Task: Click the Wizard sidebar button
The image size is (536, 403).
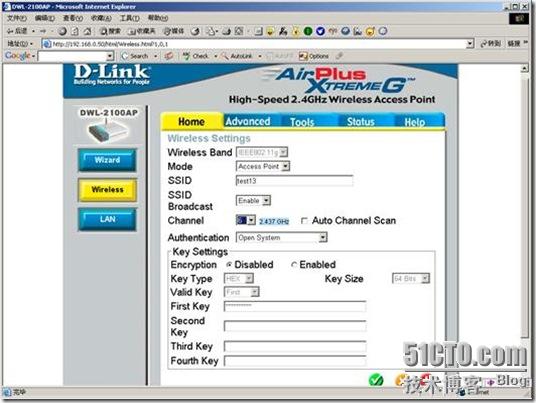Action: [x=107, y=160]
